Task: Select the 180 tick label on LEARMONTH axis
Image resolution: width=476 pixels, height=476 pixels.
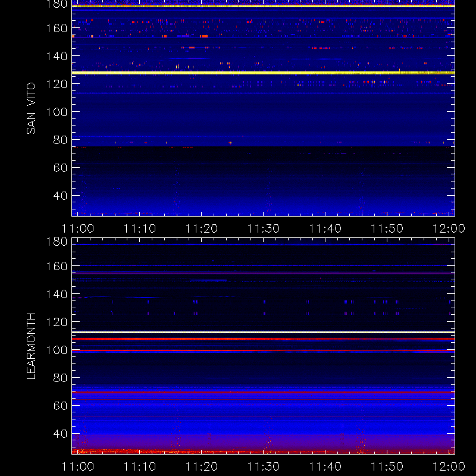Action: click(57, 242)
